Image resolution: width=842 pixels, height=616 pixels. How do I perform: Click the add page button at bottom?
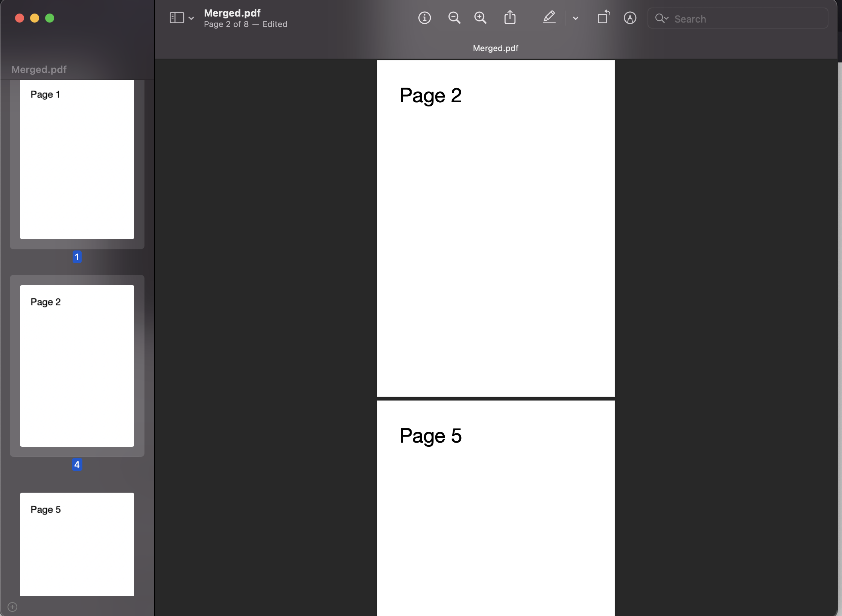pos(12,606)
